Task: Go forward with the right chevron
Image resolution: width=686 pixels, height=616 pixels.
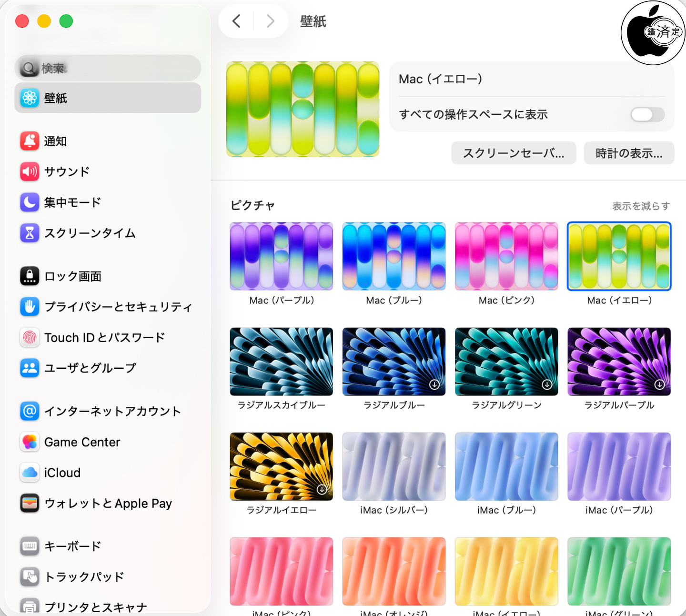Action: point(270,21)
